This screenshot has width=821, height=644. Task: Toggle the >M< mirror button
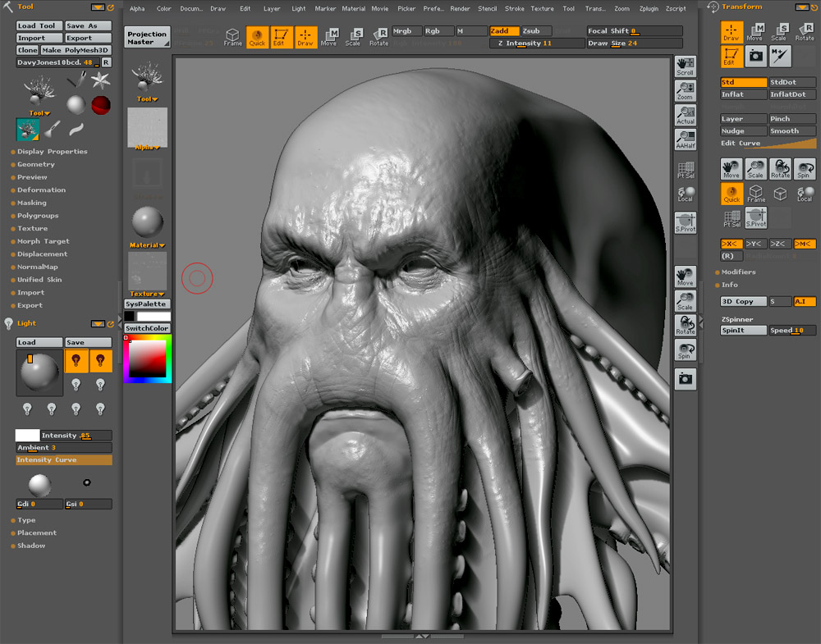point(805,244)
